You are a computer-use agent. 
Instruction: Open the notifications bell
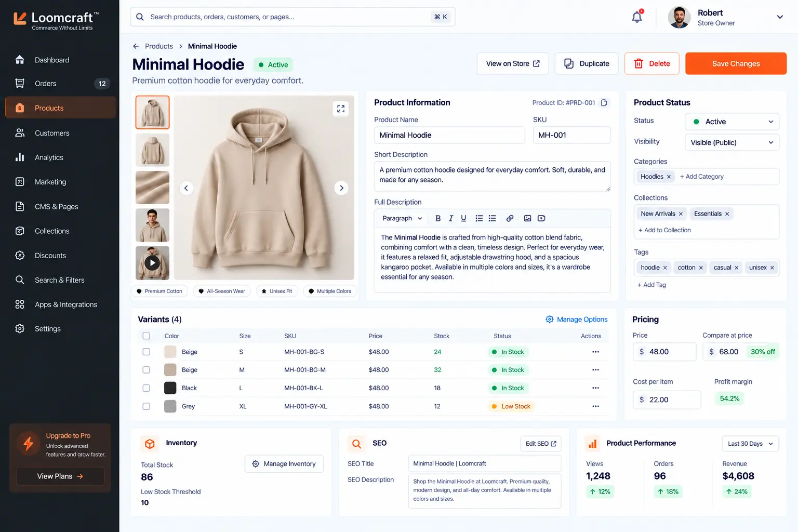point(637,17)
